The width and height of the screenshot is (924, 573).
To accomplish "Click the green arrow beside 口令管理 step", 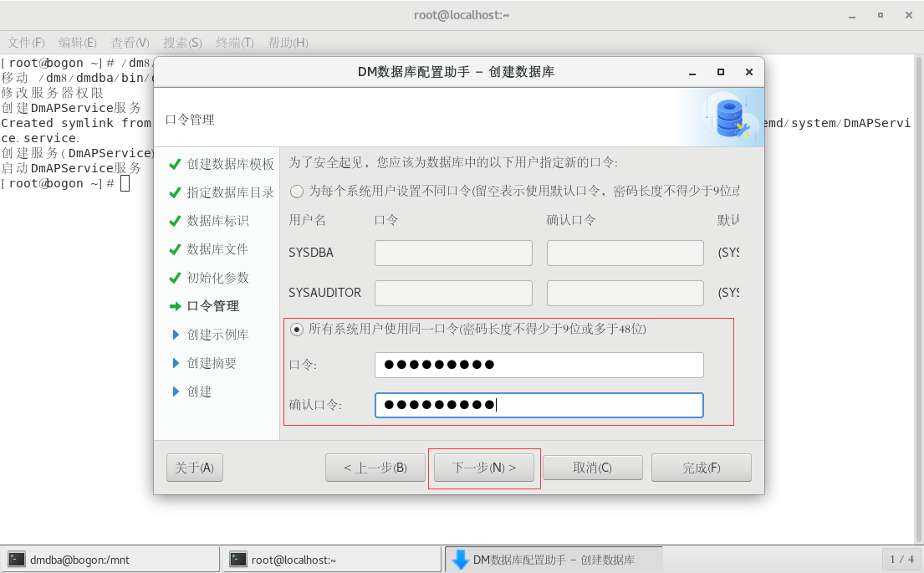I will pos(175,306).
